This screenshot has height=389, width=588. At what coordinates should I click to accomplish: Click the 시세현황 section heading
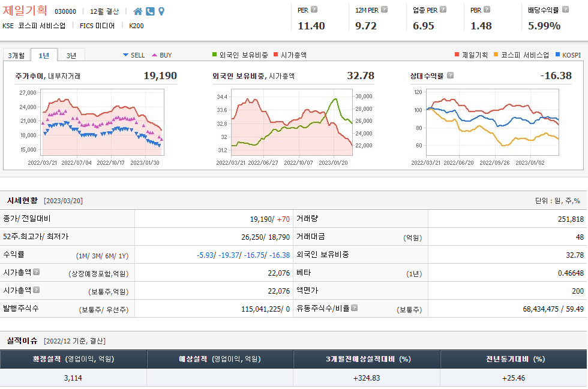point(23,201)
